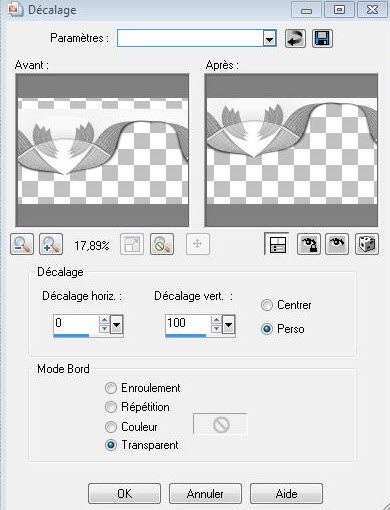Open the Décalage horiz. value dropdown arrow

click(x=116, y=324)
